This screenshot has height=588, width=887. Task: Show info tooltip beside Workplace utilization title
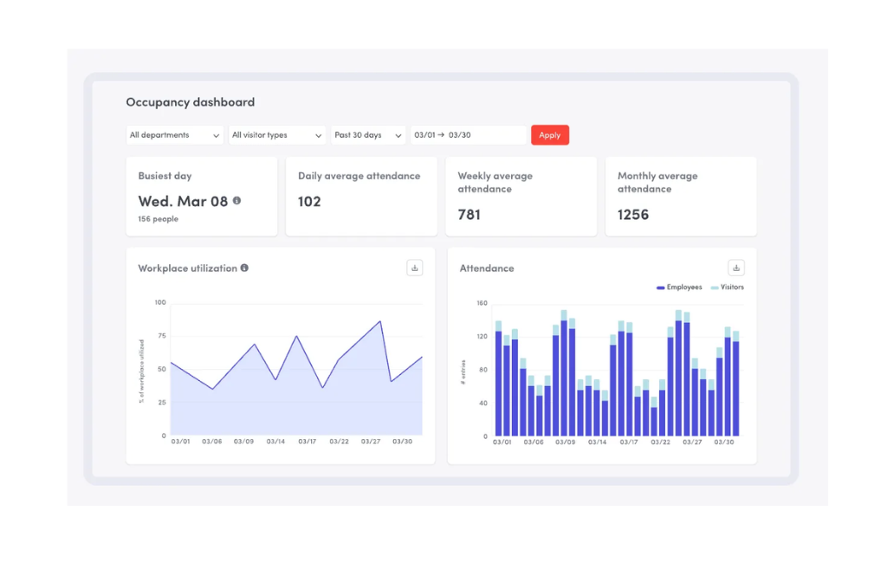click(x=244, y=268)
